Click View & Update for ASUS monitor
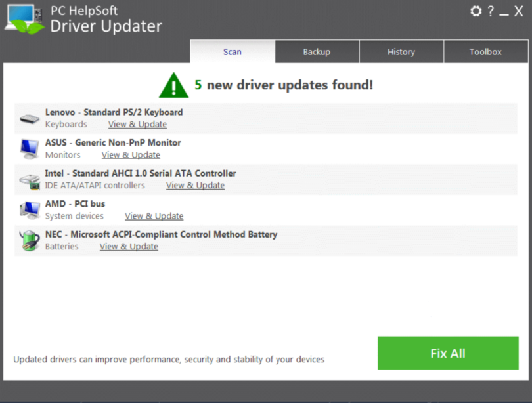This screenshot has height=403, width=532. pos(130,155)
